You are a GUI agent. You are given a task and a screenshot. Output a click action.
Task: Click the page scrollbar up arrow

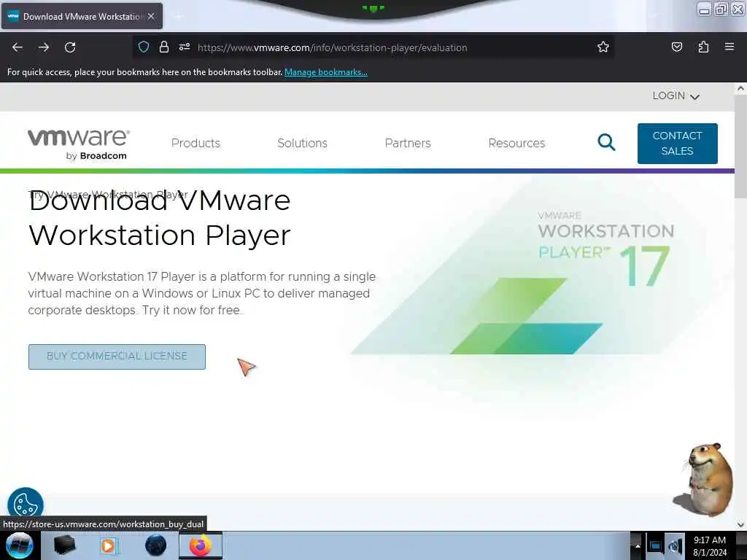pos(740,88)
